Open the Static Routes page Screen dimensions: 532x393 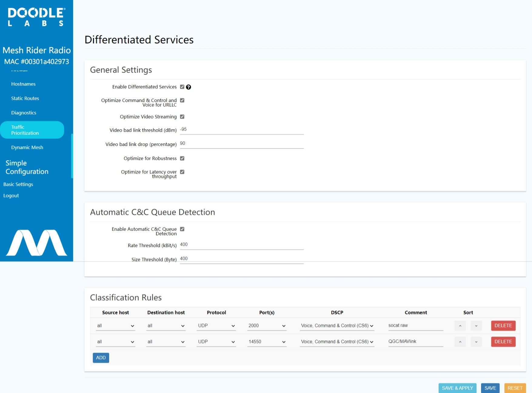[x=25, y=98]
